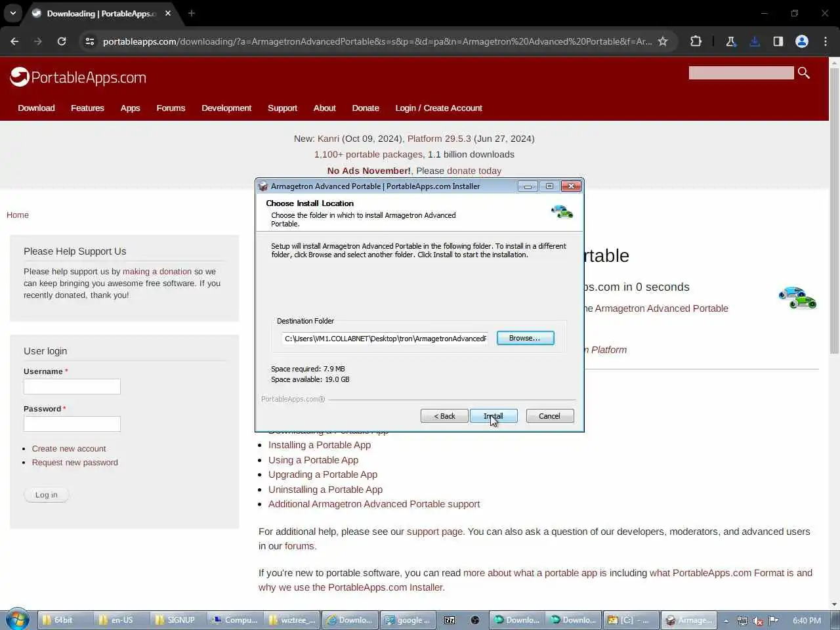Open Chrome three-dot menu
The height and width of the screenshot is (630, 840).
tap(826, 41)
